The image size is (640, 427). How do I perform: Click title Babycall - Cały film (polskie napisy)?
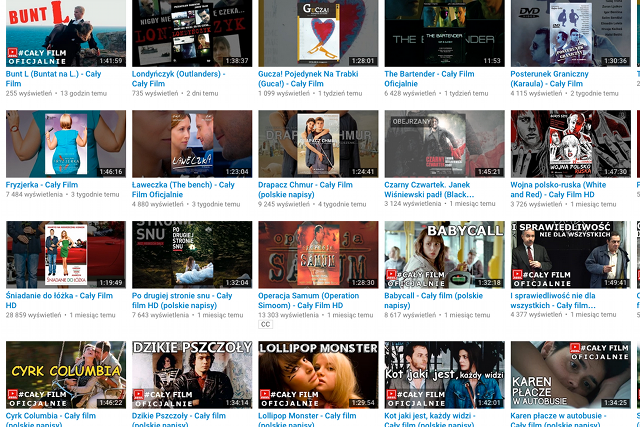click(x=433, y=300)
